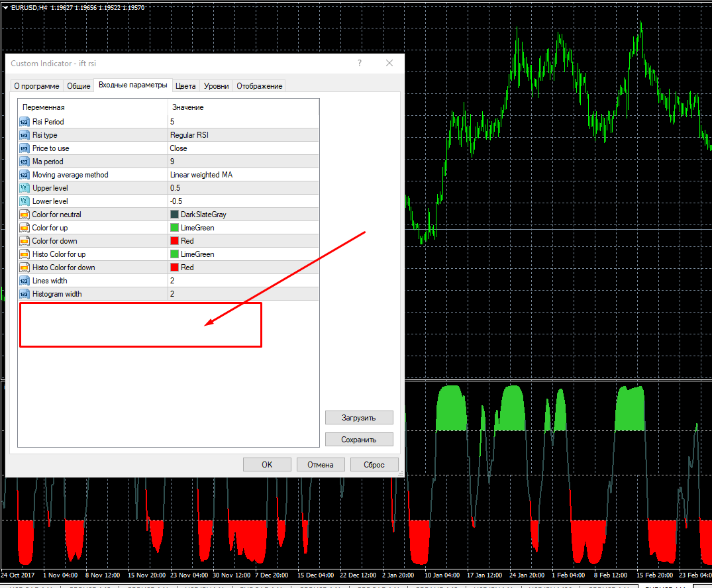Click the 10 Jan 04:00 time label
This screenshot has width=712, height=588.
pos(442,575)
